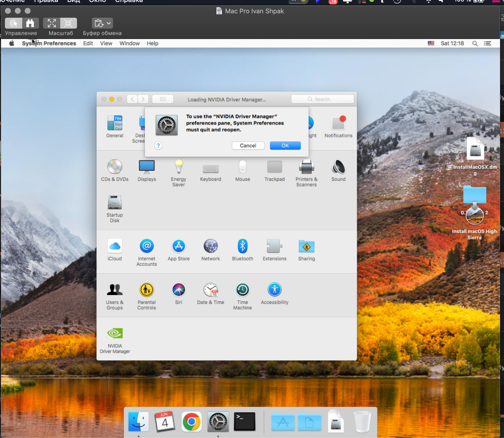Go forward in System Preferences

(143, 99)
